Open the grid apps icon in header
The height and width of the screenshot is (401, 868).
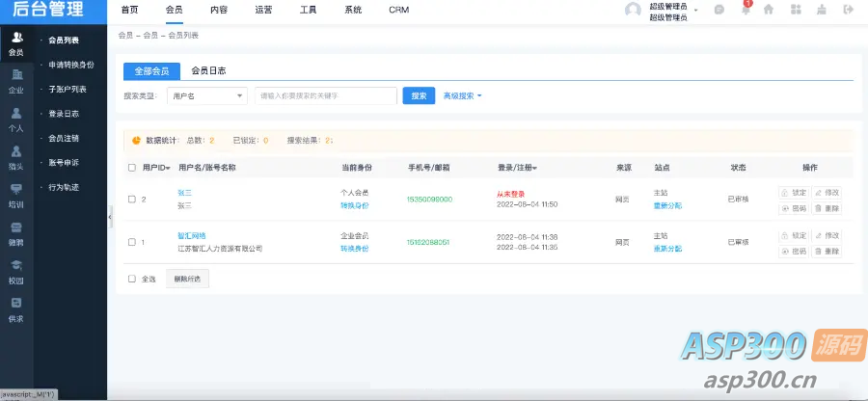(796, 10)
